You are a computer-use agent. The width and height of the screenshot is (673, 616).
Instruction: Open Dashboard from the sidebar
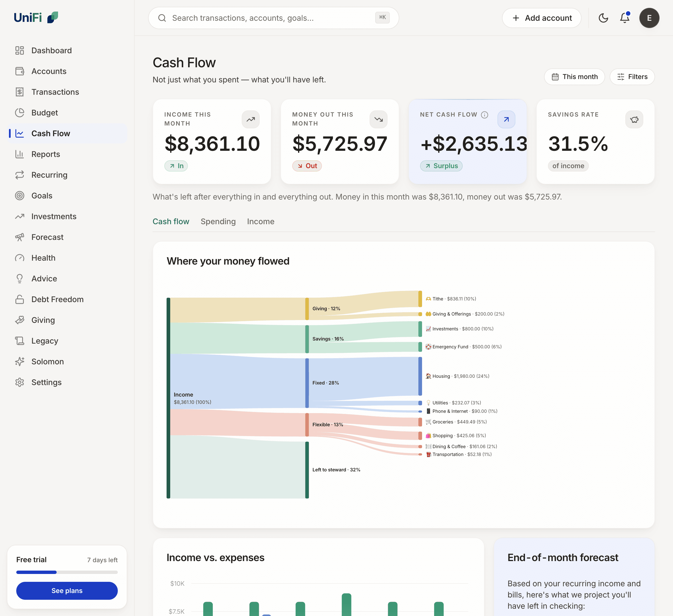click(67, 50)
